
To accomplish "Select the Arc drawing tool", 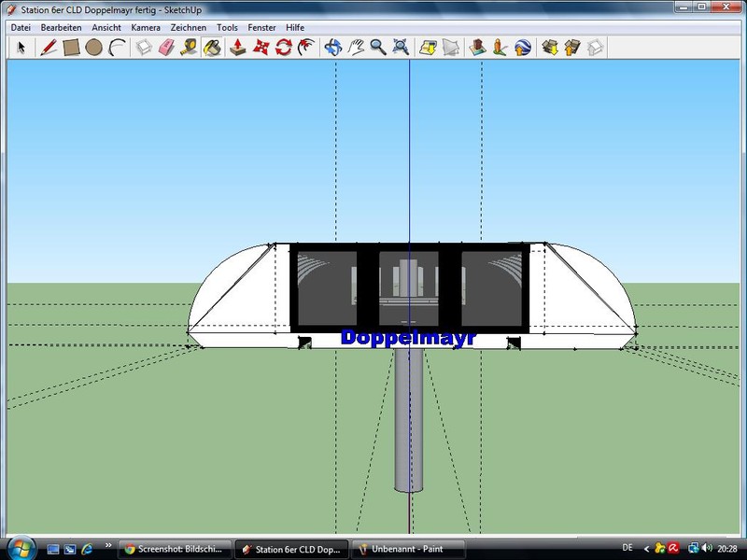I will tap(116, 48).
